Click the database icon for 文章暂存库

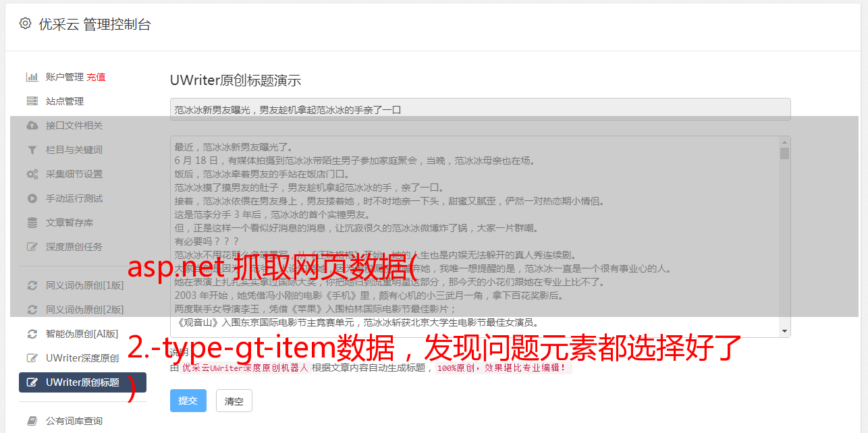32,223
